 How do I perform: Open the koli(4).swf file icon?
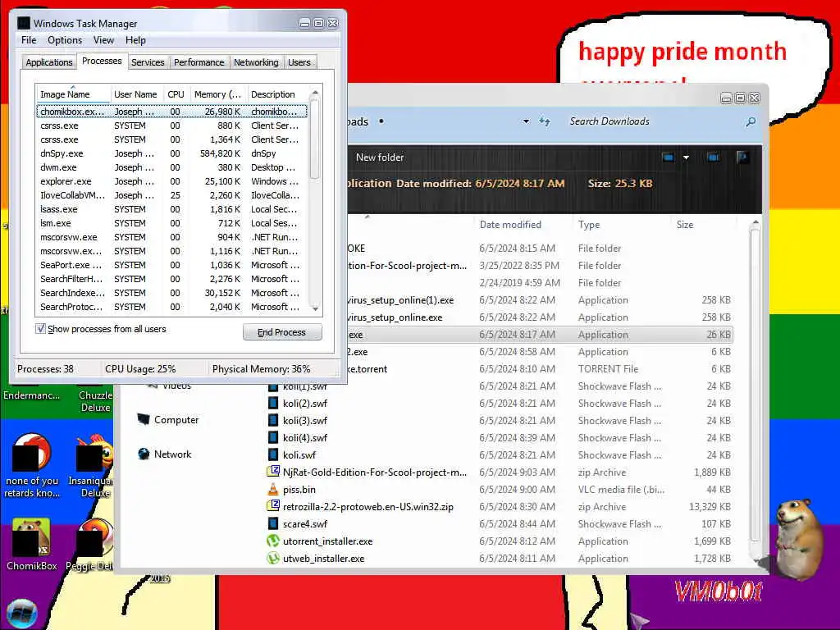(273, 438)
